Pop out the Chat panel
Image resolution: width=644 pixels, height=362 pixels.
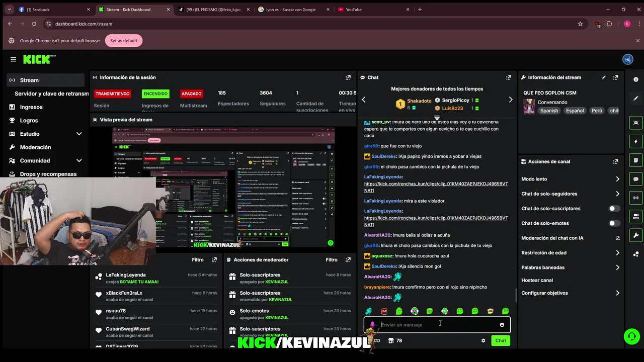pos(509,77)
